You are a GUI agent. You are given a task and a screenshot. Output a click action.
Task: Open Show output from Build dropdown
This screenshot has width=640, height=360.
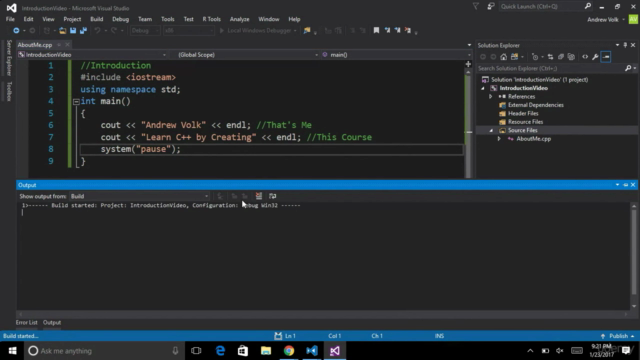click(x=139, y=196)
